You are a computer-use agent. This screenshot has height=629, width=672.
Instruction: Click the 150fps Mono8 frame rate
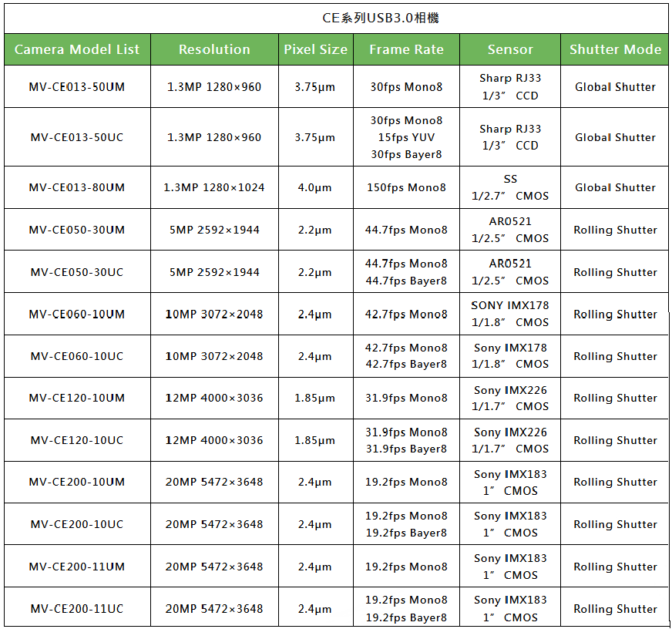tap(406, 187)
